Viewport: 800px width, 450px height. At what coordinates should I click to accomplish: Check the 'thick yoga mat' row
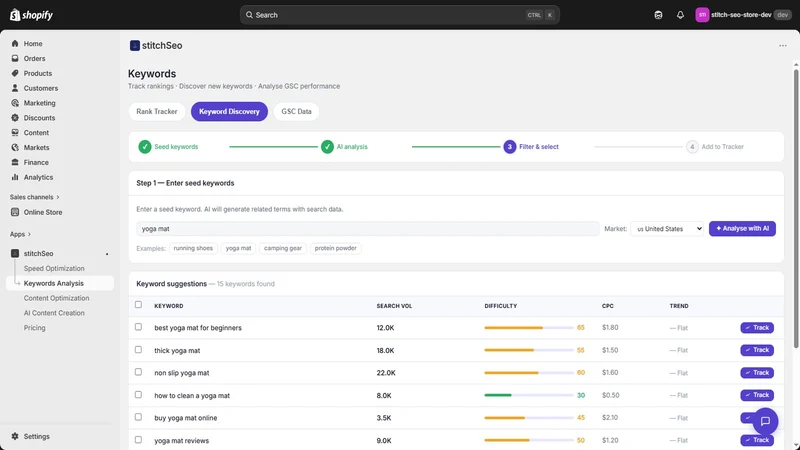click(x=138, y=349)
